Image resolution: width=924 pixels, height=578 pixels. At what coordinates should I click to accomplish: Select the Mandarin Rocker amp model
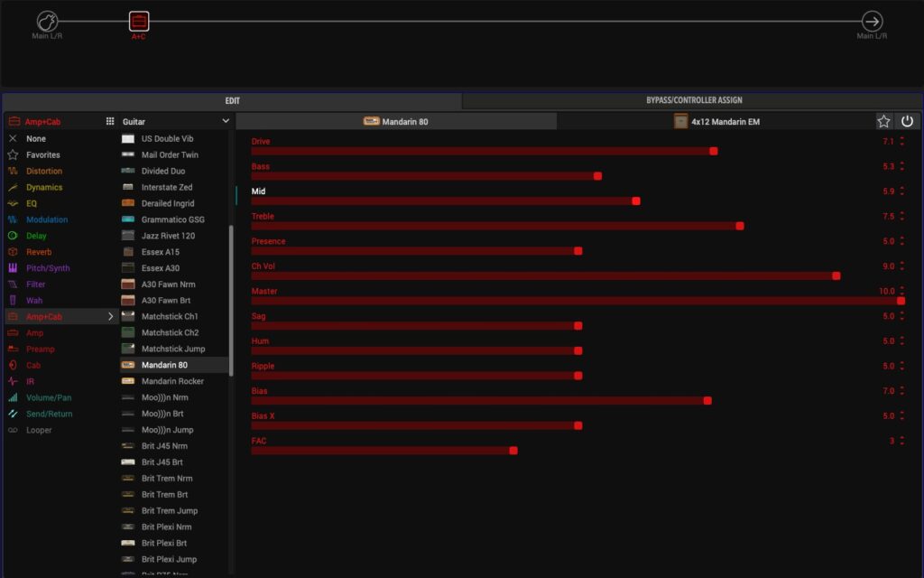(x=172, y=381)
